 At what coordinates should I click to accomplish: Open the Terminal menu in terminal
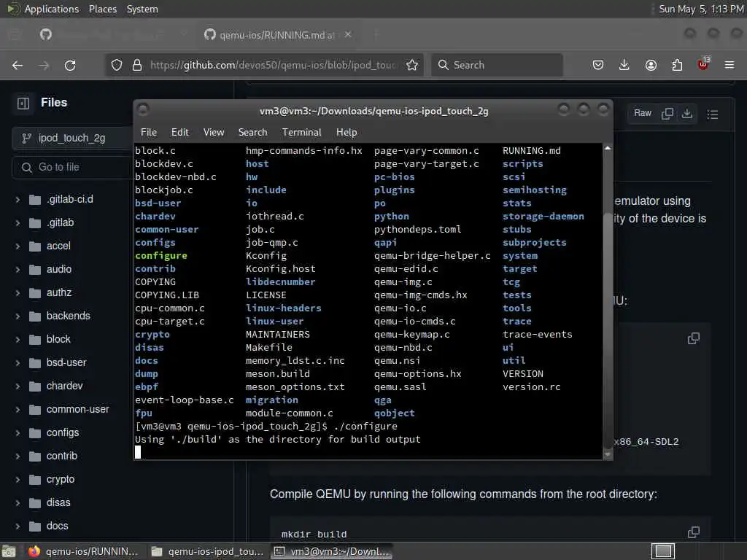(301, 133)
